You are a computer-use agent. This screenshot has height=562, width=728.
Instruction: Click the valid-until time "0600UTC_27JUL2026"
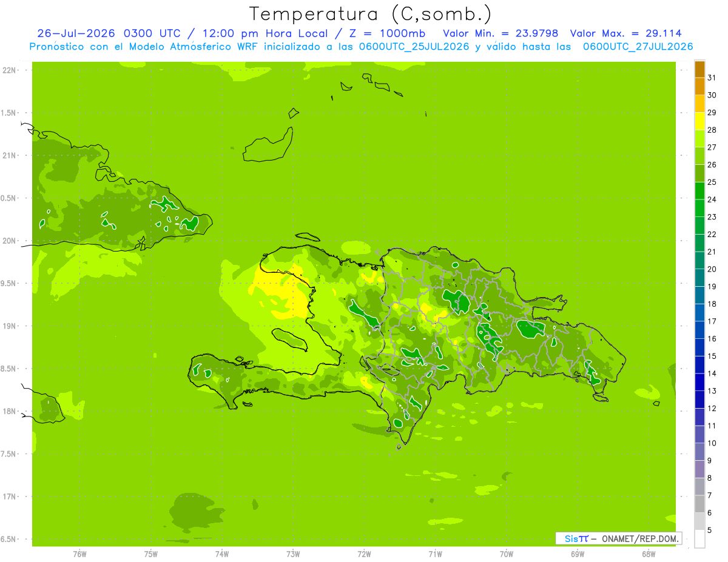638,47
